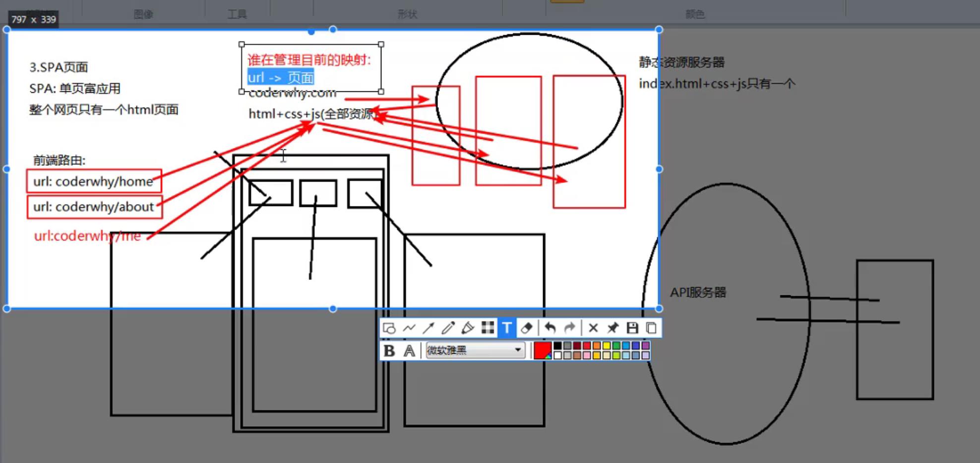Pick the pale light blue swatch
The width and height of the screenshot is (980, 463).
click(626, 355)
